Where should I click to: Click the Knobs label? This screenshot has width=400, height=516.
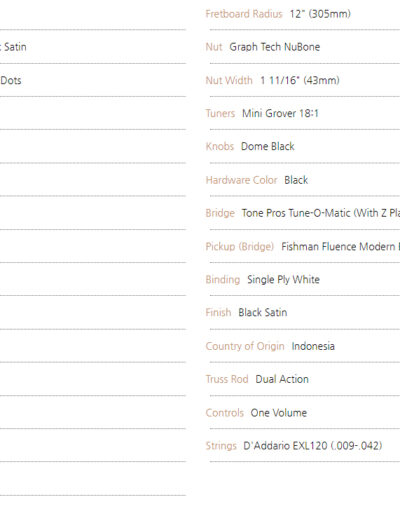point(220,146)
